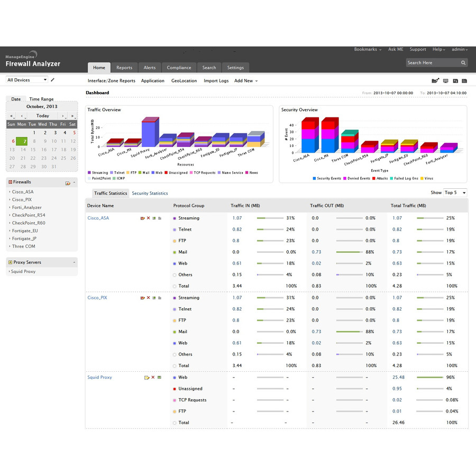Click the Ask ME link
476x476 pixels.
pyautogui.click(x=396, y=49)
